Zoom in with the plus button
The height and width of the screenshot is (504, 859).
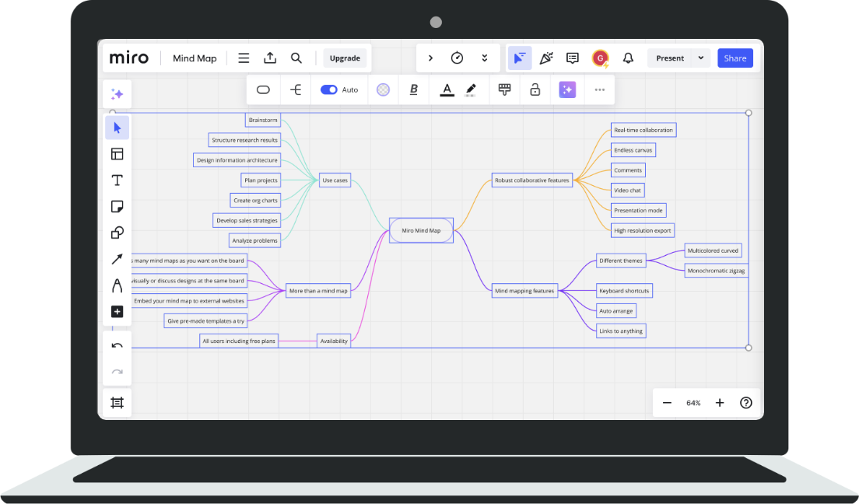click(x=720, y=403)
